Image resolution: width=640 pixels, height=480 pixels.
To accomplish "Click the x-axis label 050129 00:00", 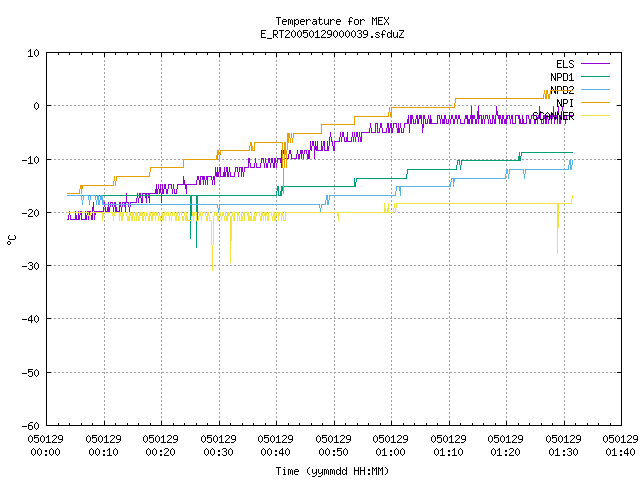I will 45,445.
